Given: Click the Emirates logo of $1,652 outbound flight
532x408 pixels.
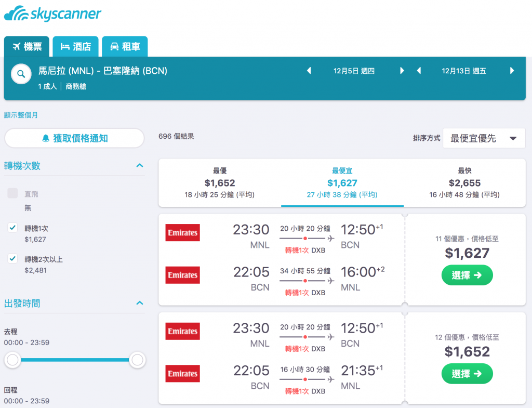Looking at the screenshot, I should (182, 331).
